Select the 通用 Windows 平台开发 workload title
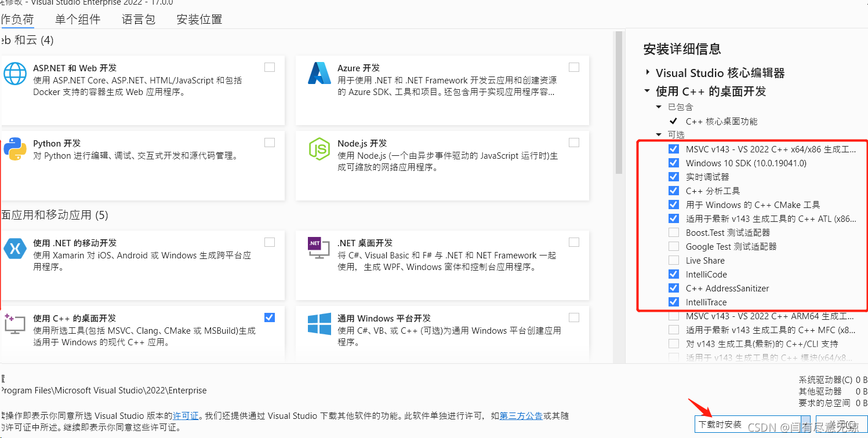Screen dimensions: 868x438 tap(384, 318)
